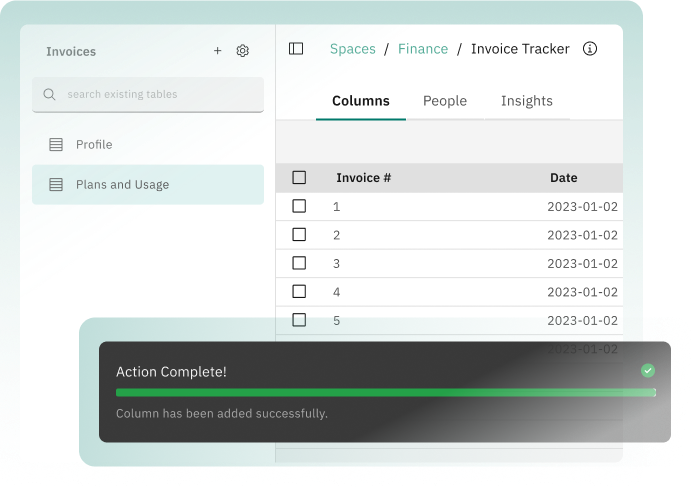This screenshot has width=691, height=487.
Task: Click the Invoices sidebar heading
Action: click(x=71, y=52)
